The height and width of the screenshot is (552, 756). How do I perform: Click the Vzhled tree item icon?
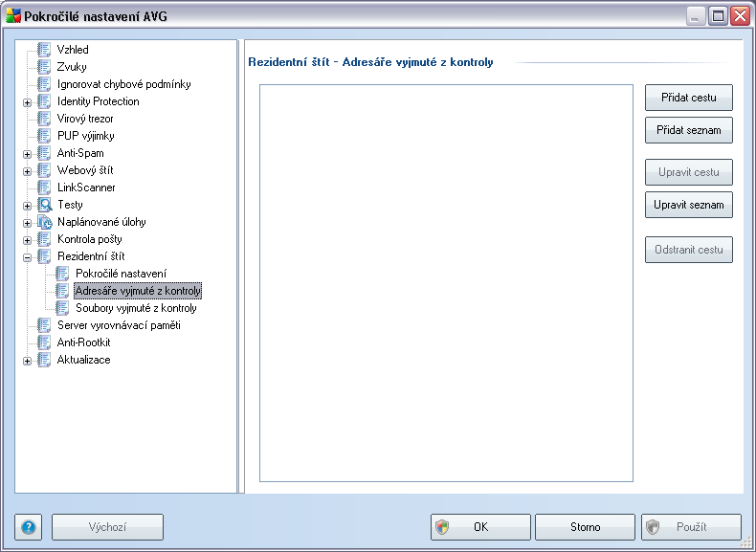[44, 49]
